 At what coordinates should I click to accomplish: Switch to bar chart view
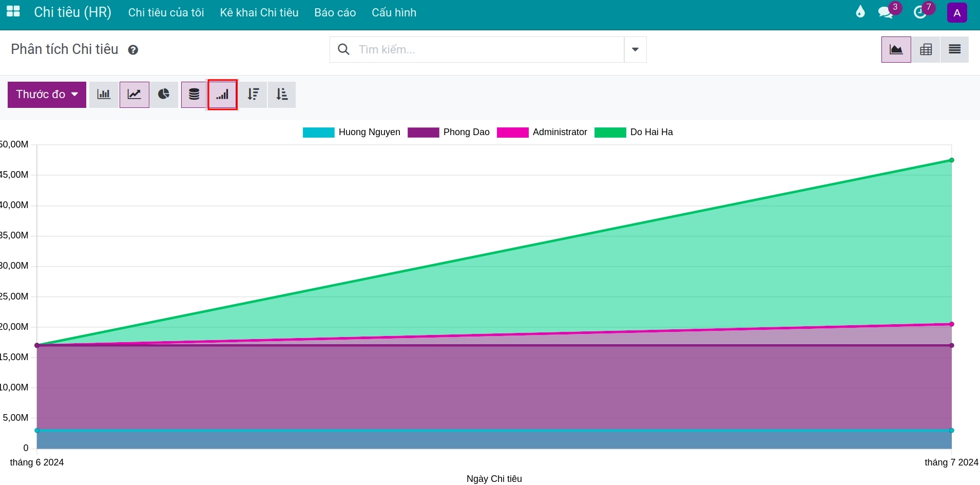point(104,95)
